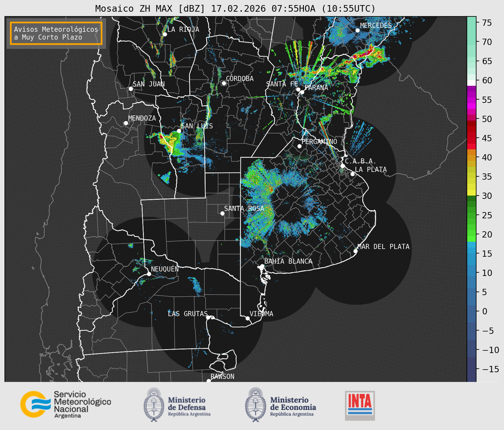
Task: Select the Santa Rosa city marker
Action: click(x=222, y=213)
